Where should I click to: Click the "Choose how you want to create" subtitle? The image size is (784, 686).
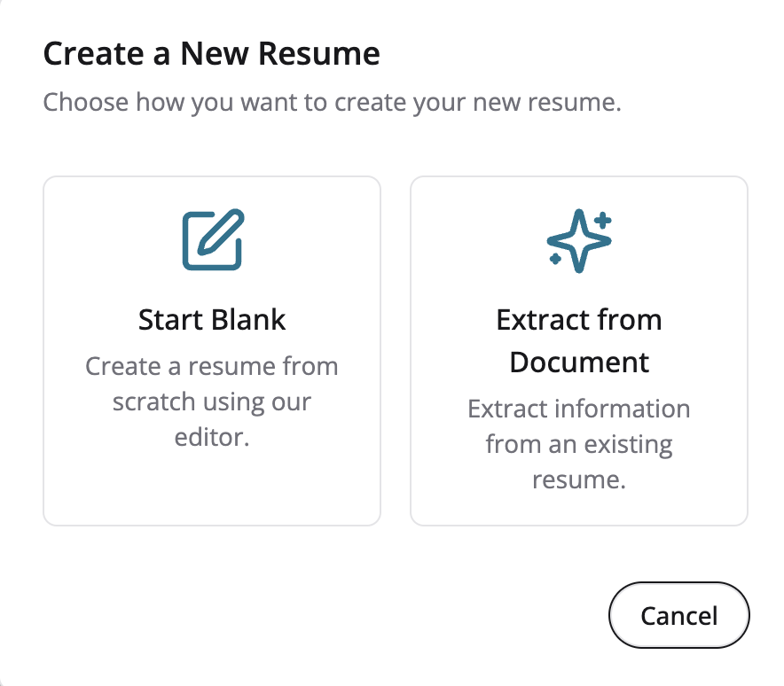click(332, 101)
